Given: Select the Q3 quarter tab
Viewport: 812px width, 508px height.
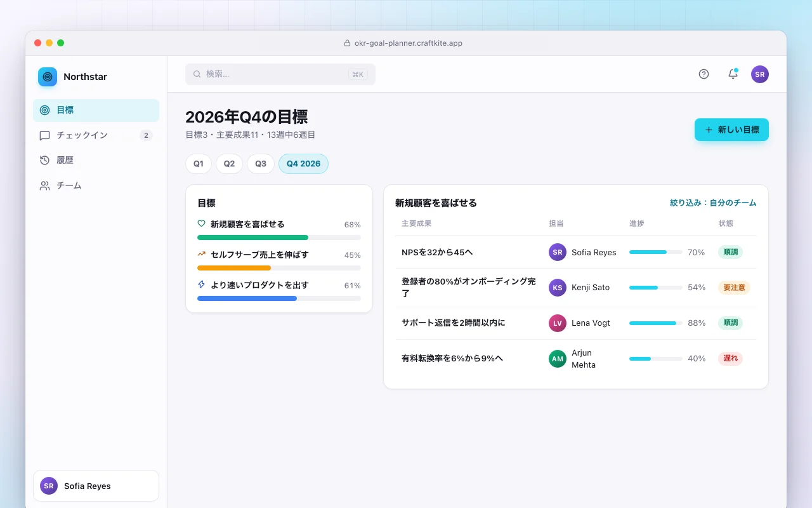Looking at the screenshot, I should pyautogui.click(x=261, y=164).
